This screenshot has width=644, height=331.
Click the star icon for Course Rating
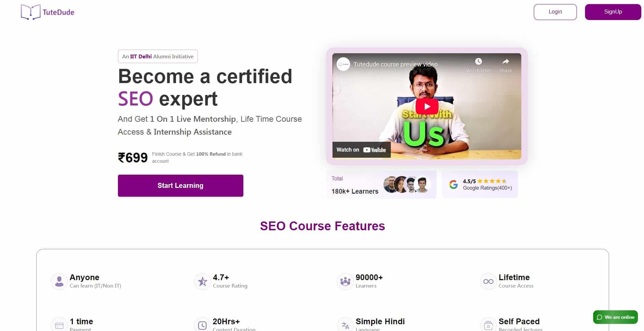tap(202, 281)
